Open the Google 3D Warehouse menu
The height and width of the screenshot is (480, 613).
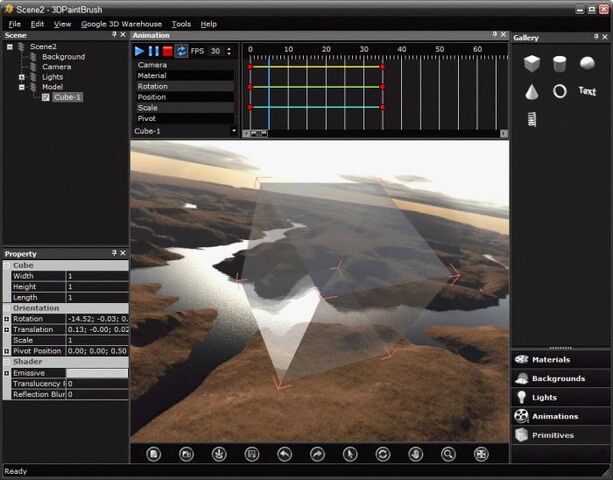(x=121, y=24)
